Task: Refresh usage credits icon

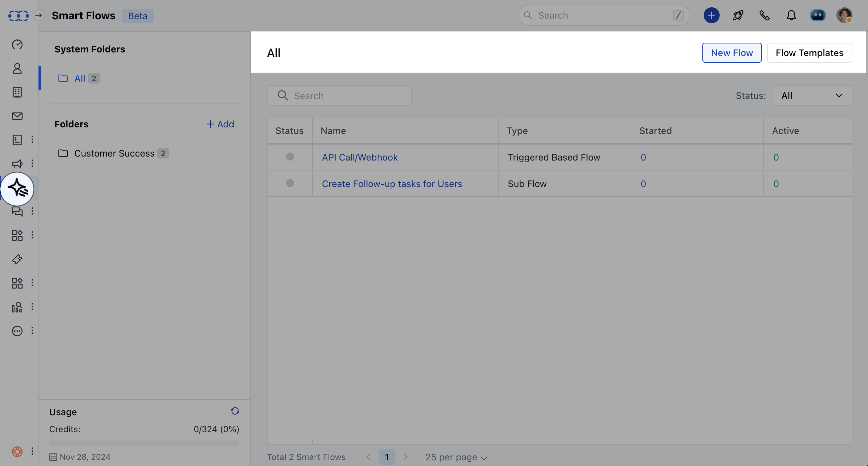Action: pyautogui.click(x=235, y=411)
